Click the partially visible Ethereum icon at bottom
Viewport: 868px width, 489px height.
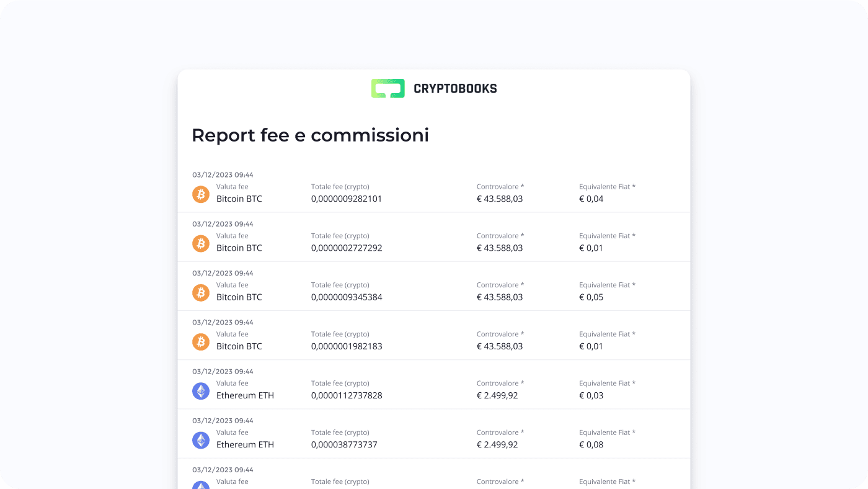(x=201, y=485)
